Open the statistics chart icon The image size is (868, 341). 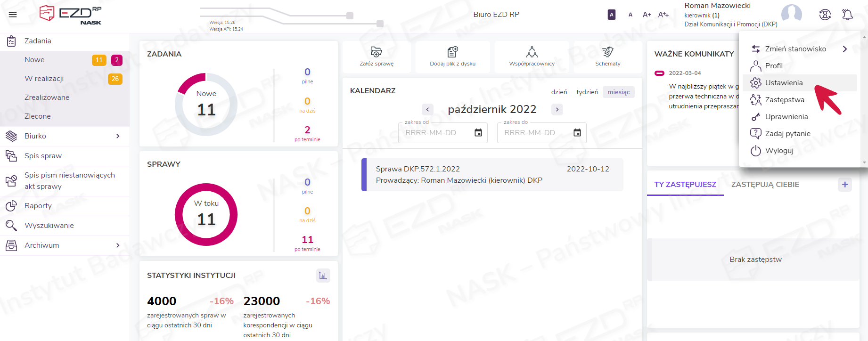(x=323, y=276)
